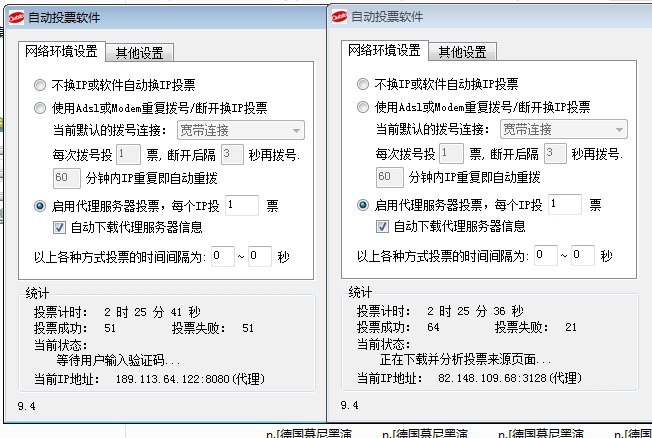Screen dimensions: 652x438
Task: Click 等待用户输入验证码 status text
Action: coord(118,361)
